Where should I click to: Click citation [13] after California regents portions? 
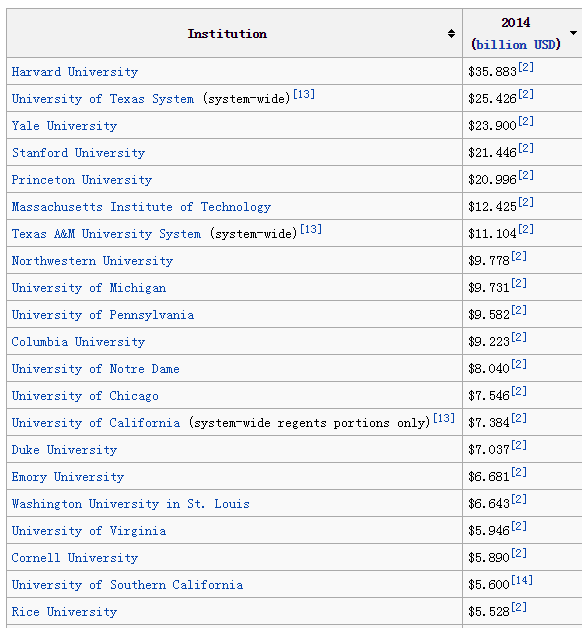click(444, 418)
